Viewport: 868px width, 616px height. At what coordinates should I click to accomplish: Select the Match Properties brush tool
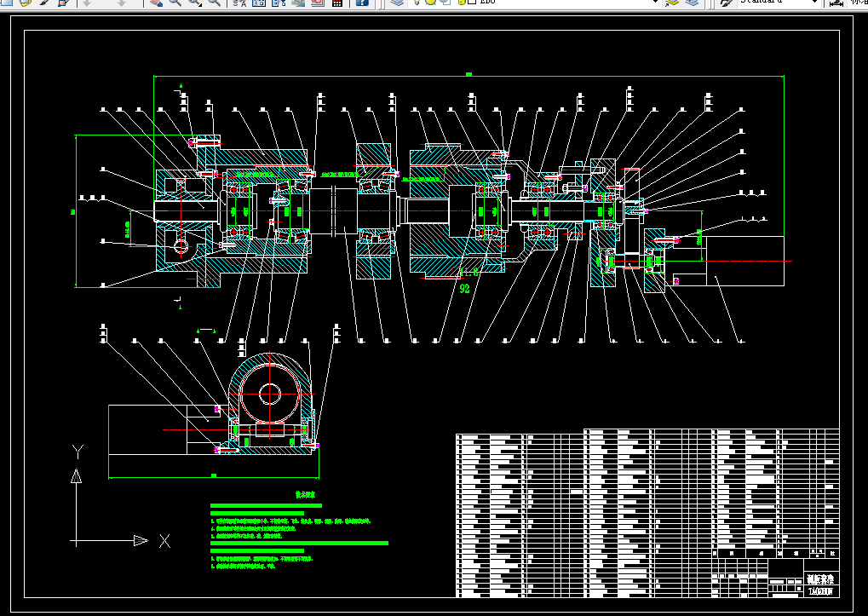(x=44, y=3)
